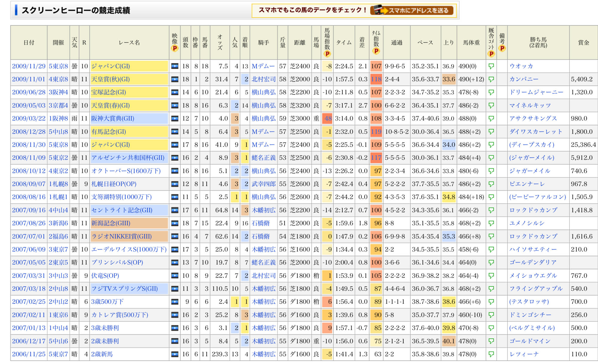The image size is (598, 364).
Task: Play video icon for 2009/11/29 Japan Cup
Action: click(x=175, y=66)
